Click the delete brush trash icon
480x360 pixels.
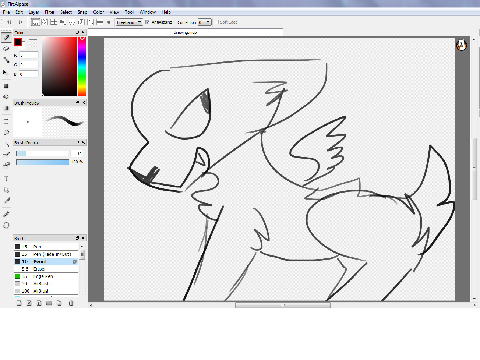click(x=71, y=303)
